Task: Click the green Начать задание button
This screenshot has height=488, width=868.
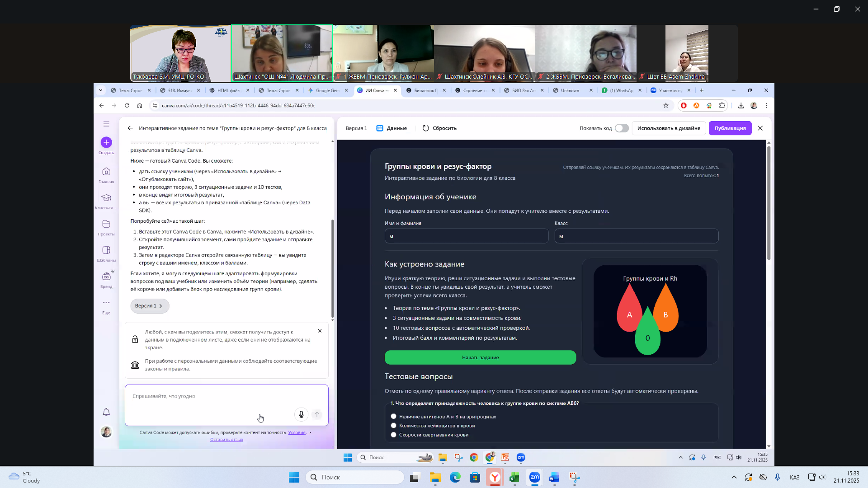Action: point(480,357)
